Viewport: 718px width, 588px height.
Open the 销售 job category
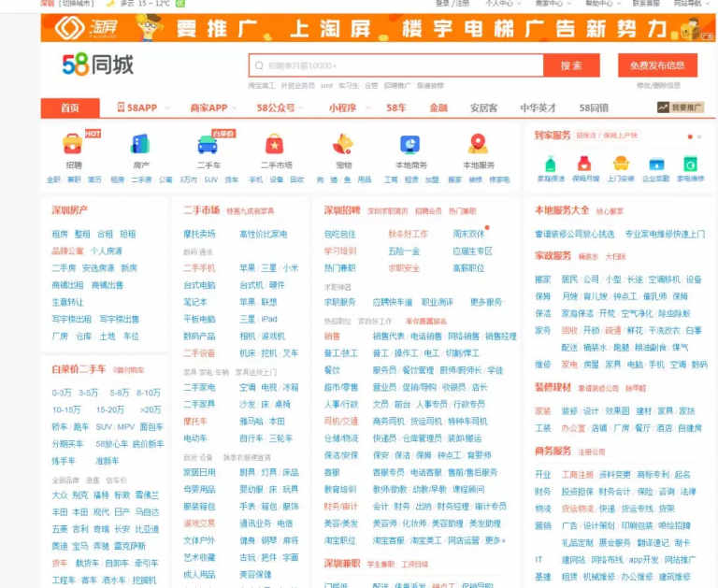click(x=332, y=337)
